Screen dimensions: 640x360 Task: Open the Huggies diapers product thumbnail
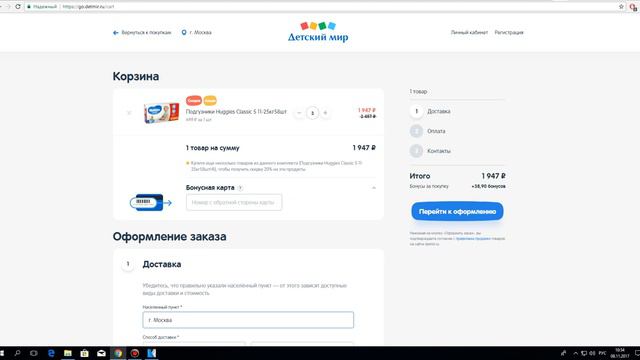coord(161,113)
